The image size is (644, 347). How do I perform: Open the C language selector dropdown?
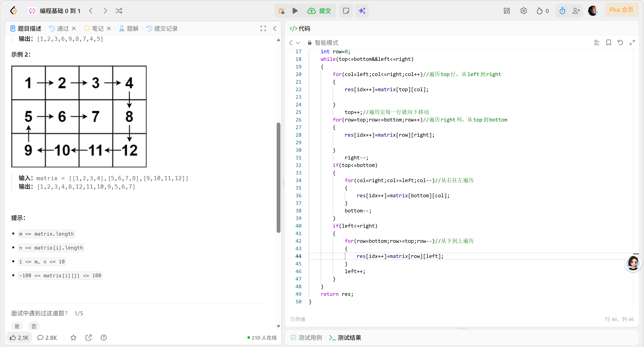pos(294,43)
